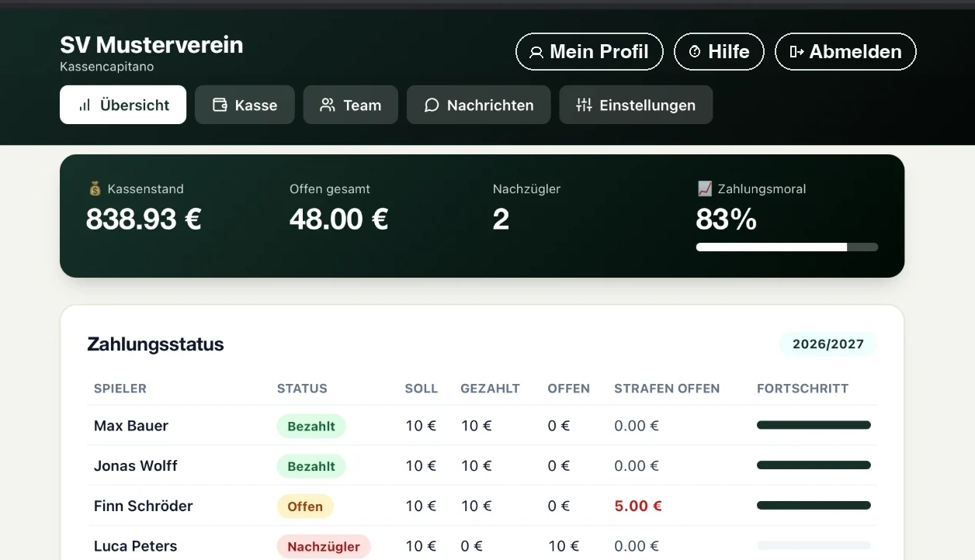Screen dimensions: 975x560
Task: Click the Nachzügler count 2
Action: pos(501,220)
